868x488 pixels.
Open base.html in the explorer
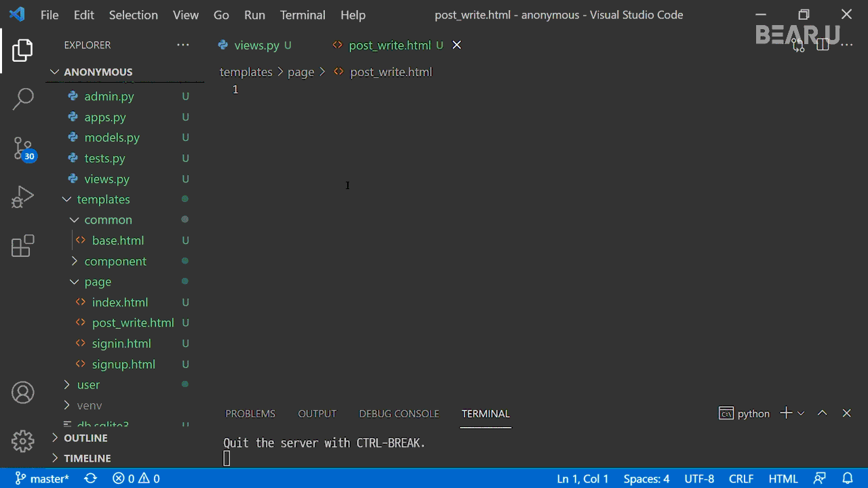[117, 241]
